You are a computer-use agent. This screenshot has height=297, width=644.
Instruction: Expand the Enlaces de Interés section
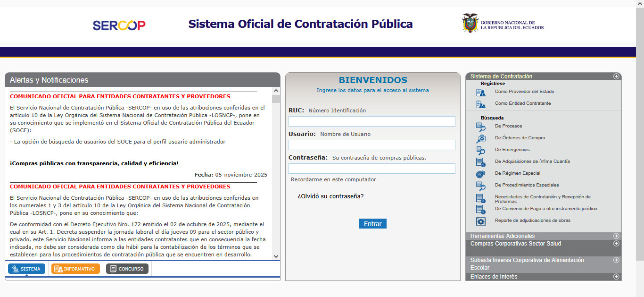click(616, 277)
